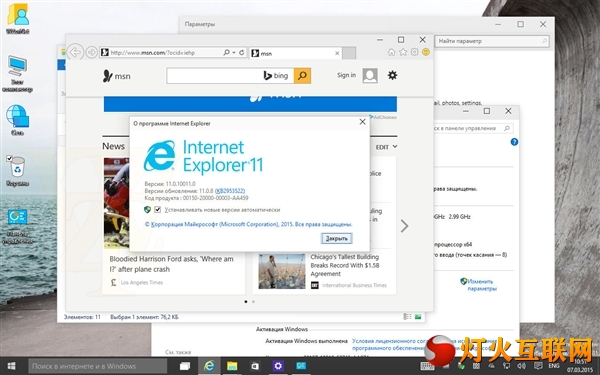Show next news with right chevron
This screenshot has width=600, height=375.
(x=404, y=226)
